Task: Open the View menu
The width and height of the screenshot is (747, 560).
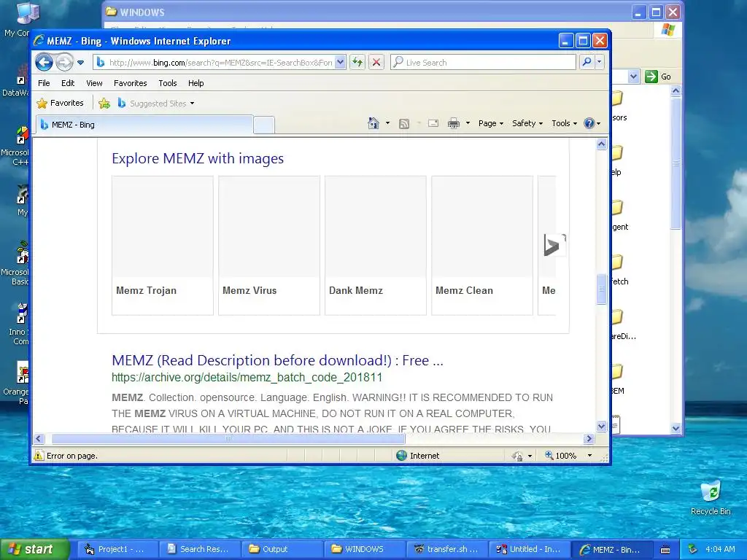Action: coord(94,83)
